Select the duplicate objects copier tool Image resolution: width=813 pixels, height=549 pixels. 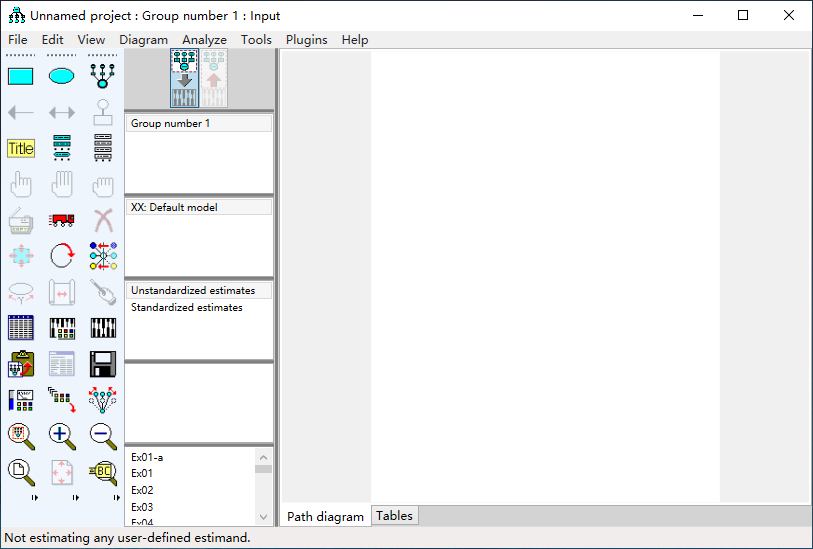21,220
